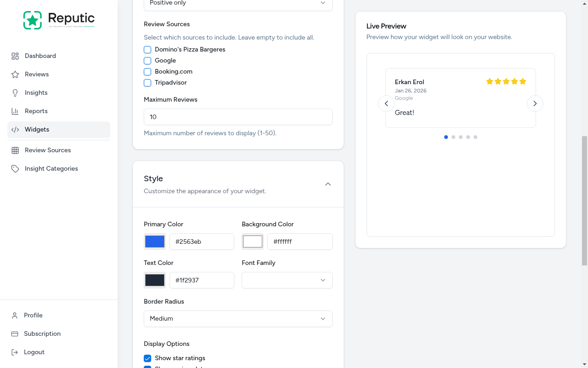Disable the Show star ratings checkbox
The image size is (588, 368).
(147, 358)
